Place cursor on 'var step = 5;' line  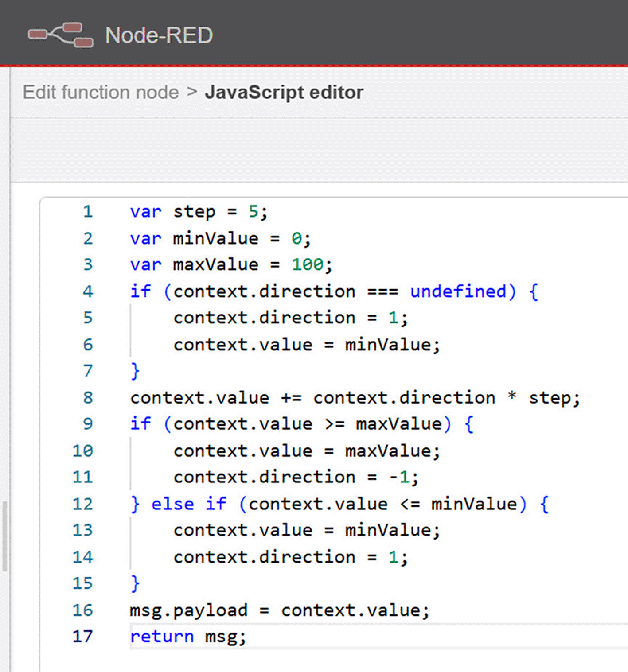tap(199, 212)
